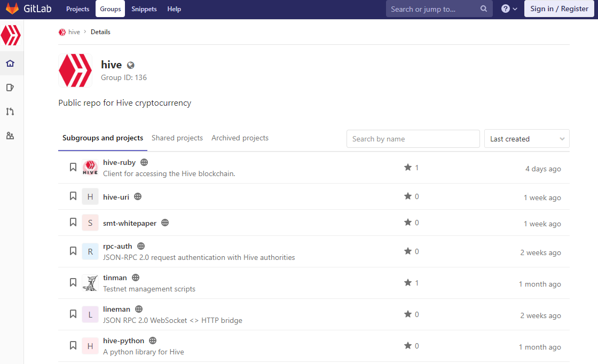Switch to Shared projects tab
The image size is (598, 364).
pyautogui.click(x=177, y=138)
